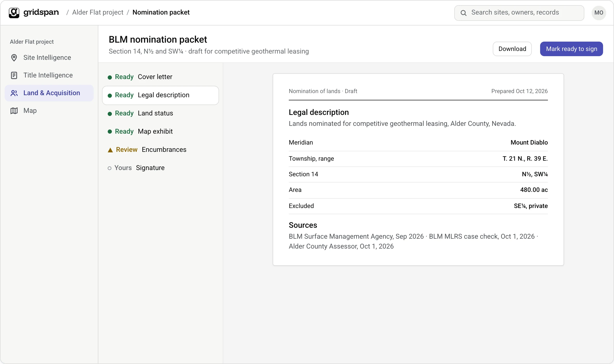Open Title Intelligence section
The height and width of the screenshot is (364, 614).
click(49, 75)
